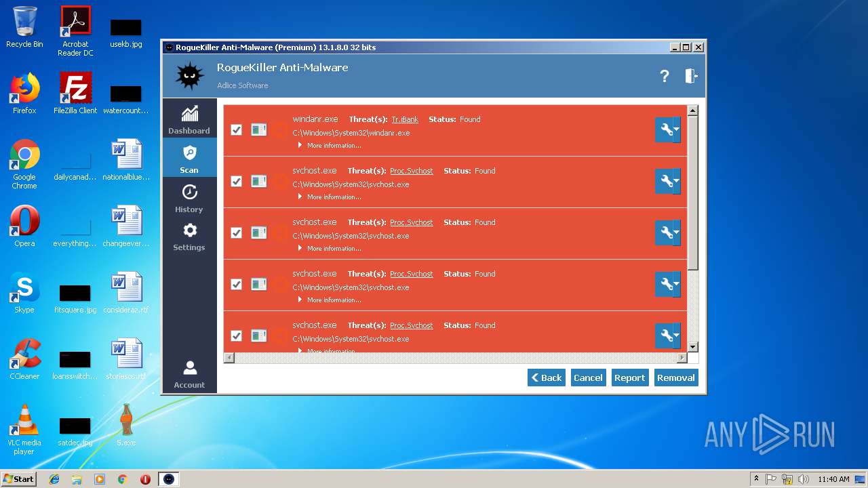This screenshot has width=868, height=488.
Task: Select the Firefox desktop shortcut
Action: [x=24, y=94]
